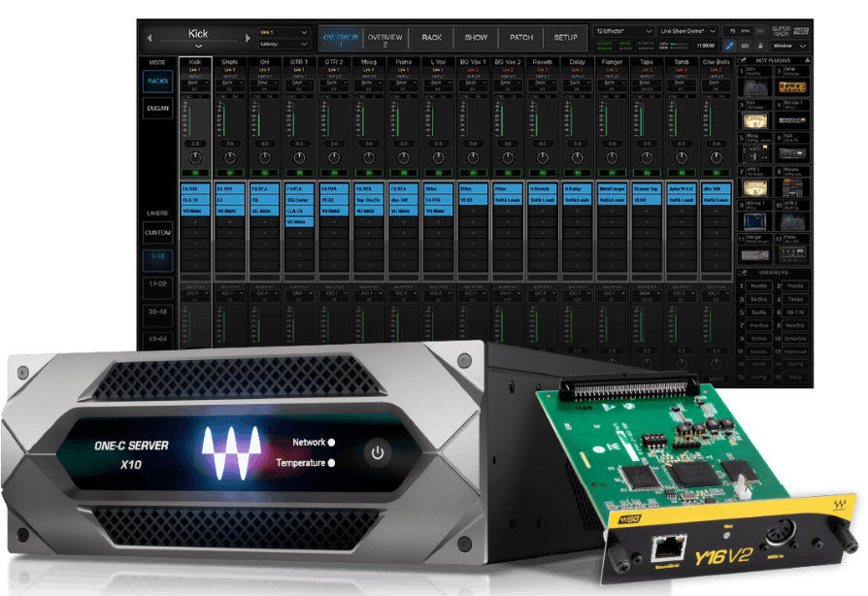The width and height of the screenshot is (868, 596).
Task: Switch to Setup tab
Action: [566, 38]
